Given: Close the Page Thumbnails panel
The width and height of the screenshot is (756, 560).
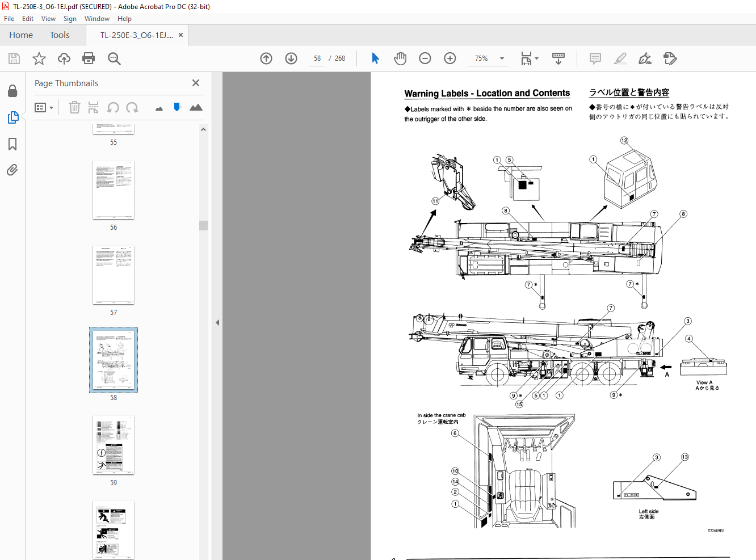Looking at the screenshot, I should [x=196, y=83].
